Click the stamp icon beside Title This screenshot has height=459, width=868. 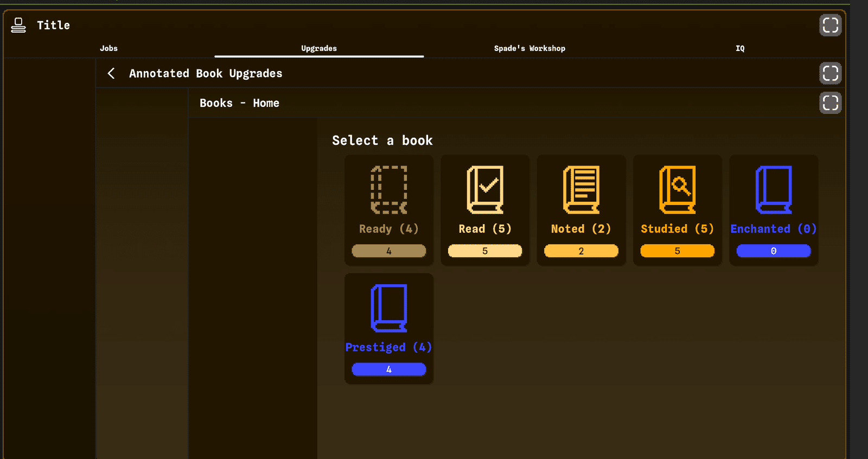pos(18,25)
